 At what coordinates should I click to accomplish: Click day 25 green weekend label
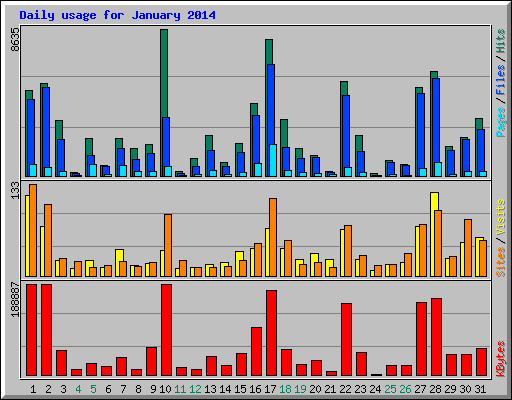coord(390,389)
